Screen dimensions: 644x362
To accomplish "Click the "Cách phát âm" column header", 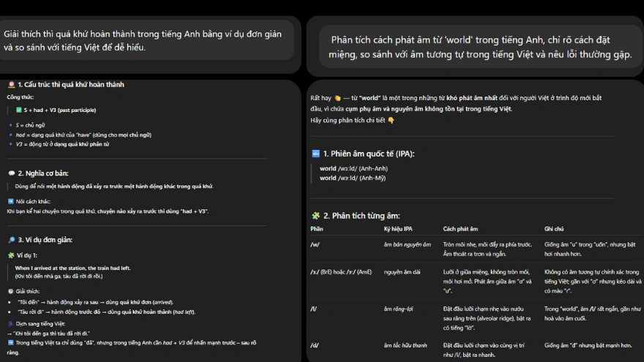I will [x=461, y=229].
